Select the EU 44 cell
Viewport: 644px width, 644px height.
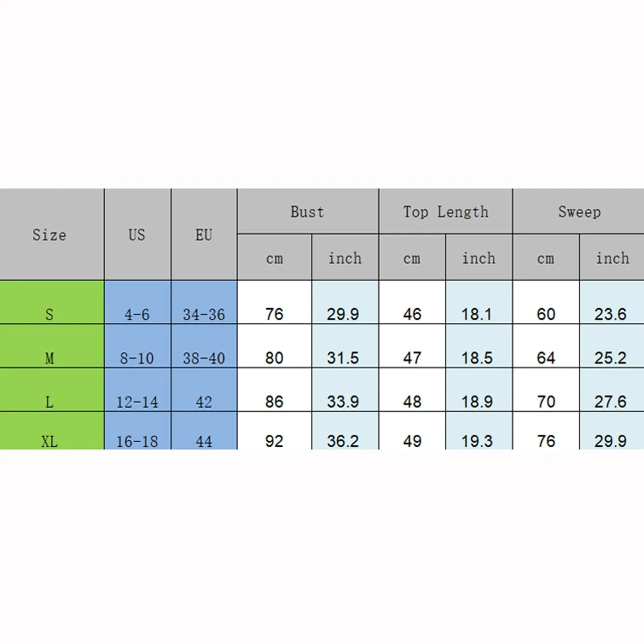[204, 431]
